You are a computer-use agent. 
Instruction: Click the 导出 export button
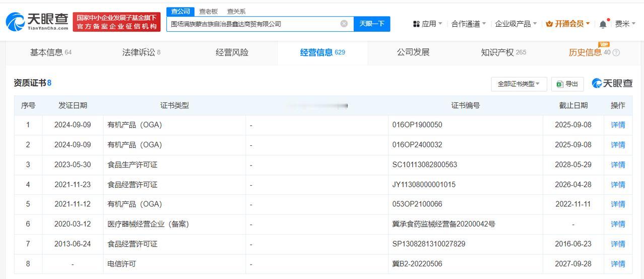tap(567, 84)
